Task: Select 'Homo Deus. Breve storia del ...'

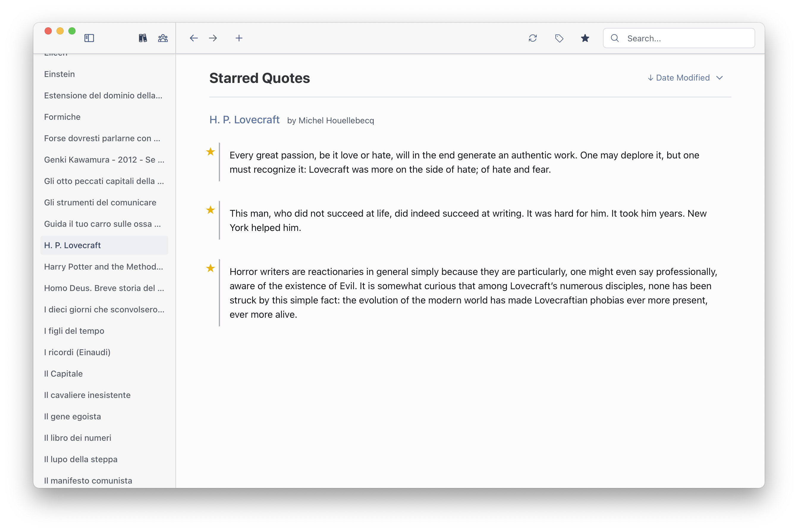Action: point(104,288)
